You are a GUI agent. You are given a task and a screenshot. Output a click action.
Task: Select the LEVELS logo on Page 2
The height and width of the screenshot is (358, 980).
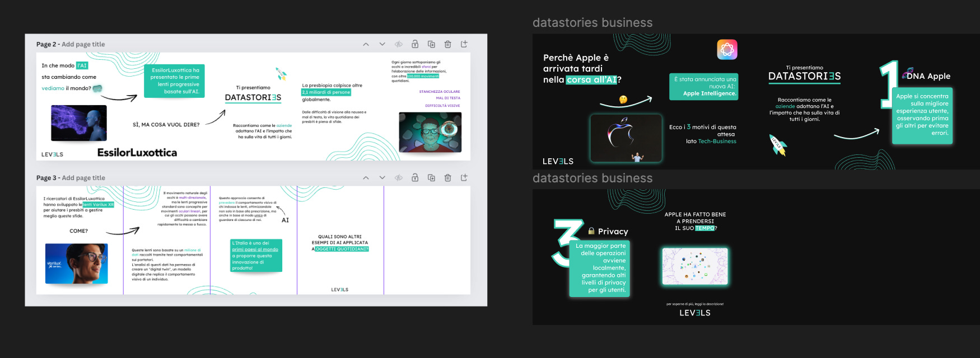[52, 154]
